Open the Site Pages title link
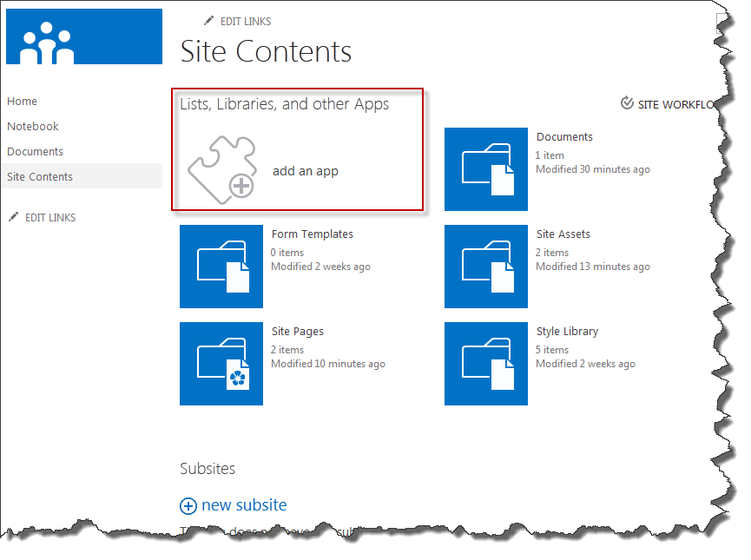The height and width of the screenshot is (560, 751). 298,332
